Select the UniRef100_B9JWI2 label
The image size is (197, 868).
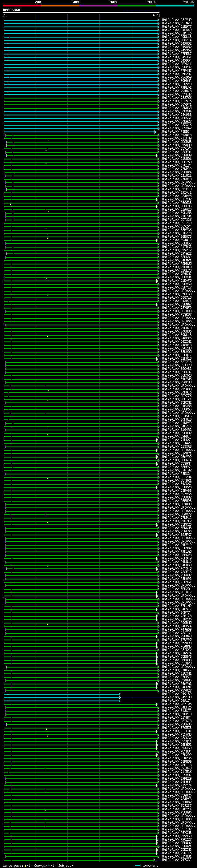[x=177, y=240]
